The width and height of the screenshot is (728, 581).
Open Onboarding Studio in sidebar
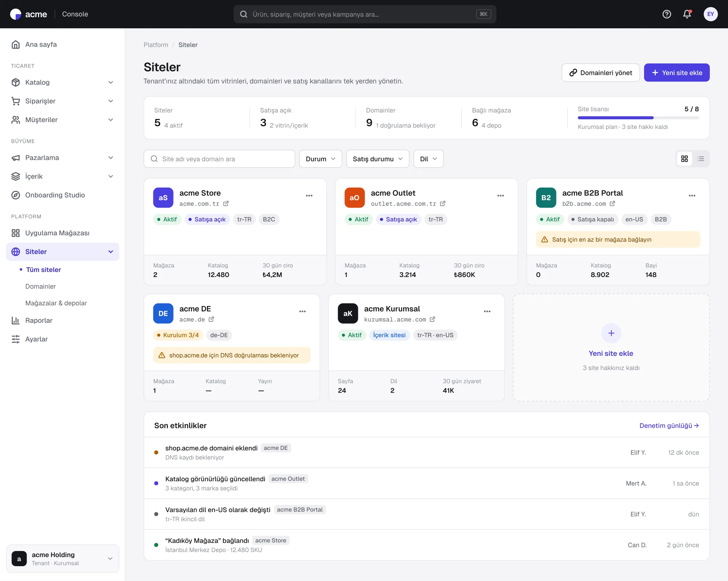(63, 195)
